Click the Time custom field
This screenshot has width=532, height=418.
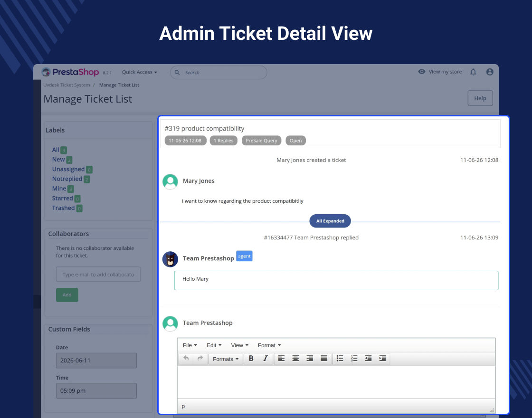coord(96,390)
